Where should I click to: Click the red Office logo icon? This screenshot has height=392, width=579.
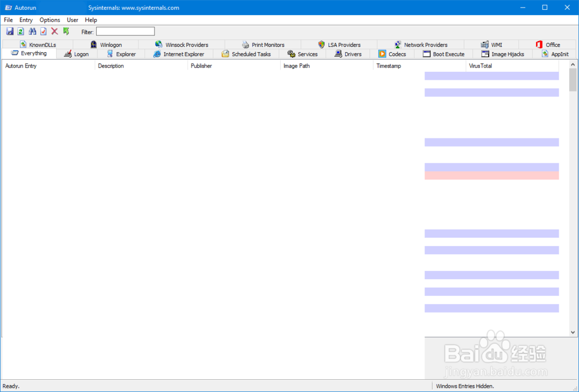pos(539,45)
